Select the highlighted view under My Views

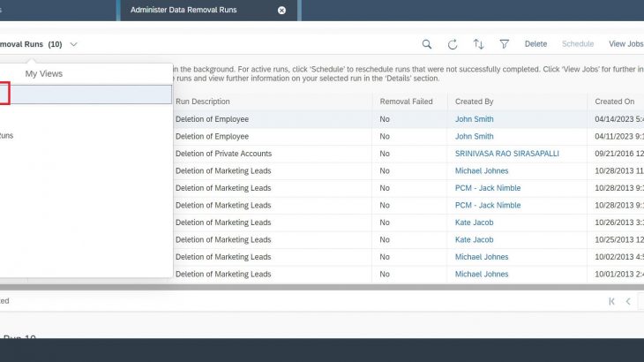tap(86, 94)
